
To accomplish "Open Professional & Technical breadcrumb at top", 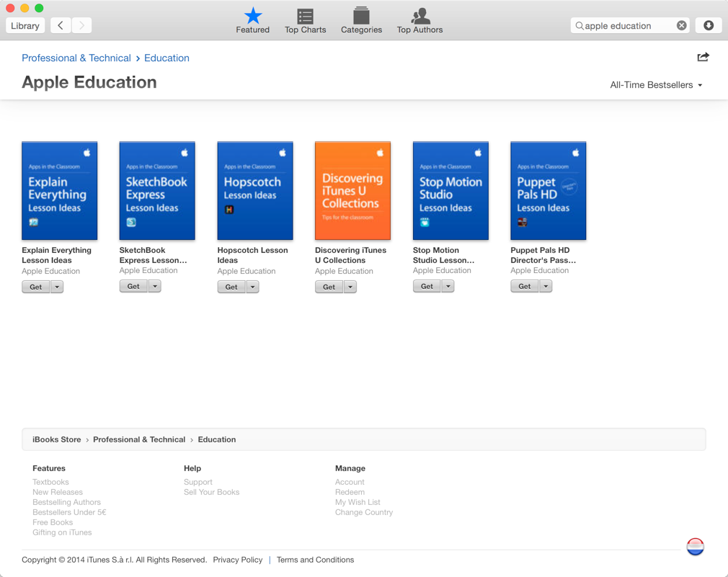I will (76, 58).
